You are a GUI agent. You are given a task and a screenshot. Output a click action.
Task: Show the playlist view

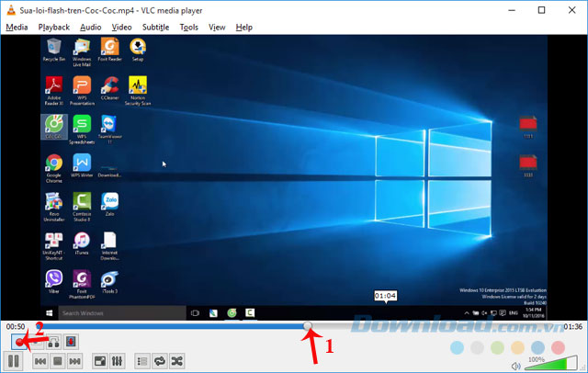pos(141,362)
